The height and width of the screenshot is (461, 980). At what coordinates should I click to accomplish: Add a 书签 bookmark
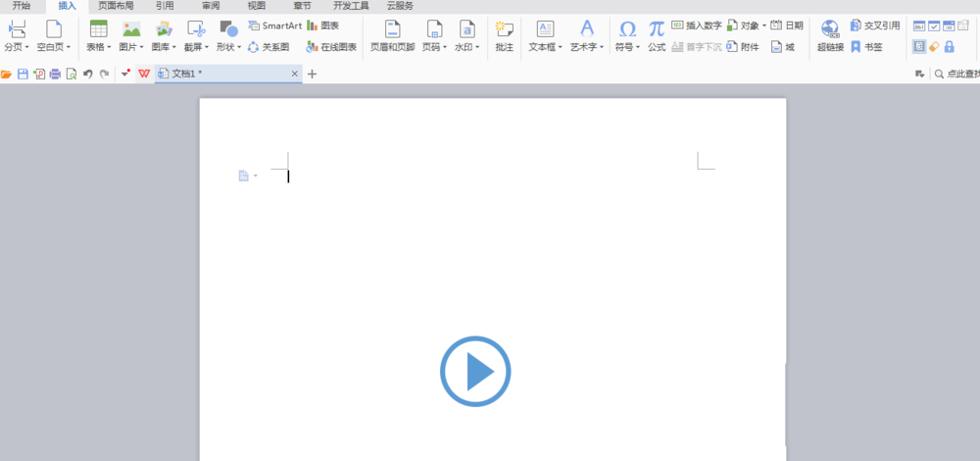click(x=866, y=47)
